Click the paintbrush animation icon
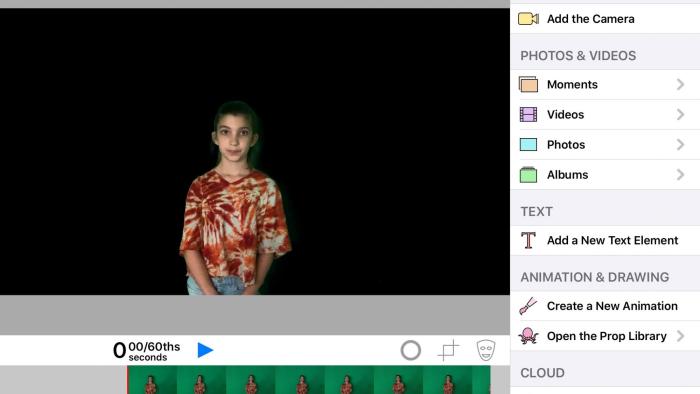 click(x=528, y=306)
